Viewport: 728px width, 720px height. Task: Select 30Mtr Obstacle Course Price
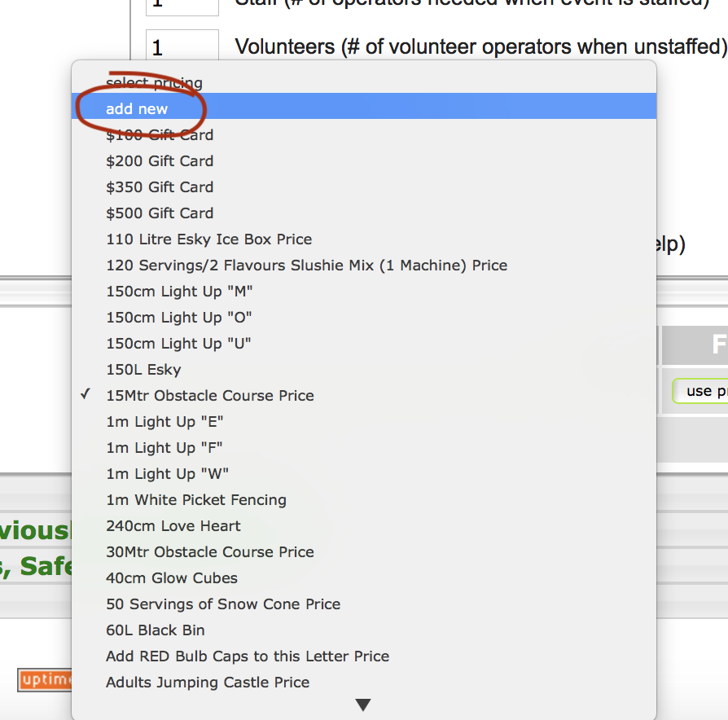[209, 552]
